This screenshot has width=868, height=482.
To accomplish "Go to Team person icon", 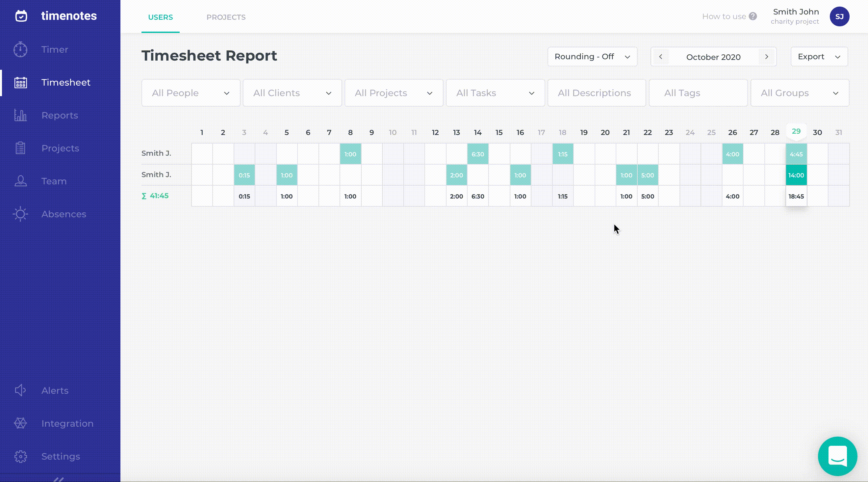I will [x=20, y=181].
